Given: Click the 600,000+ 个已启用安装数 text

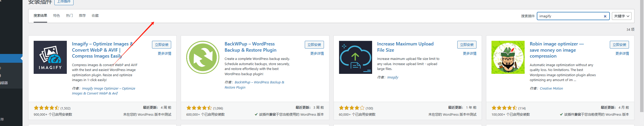Looking at the screenshot, I should [x=205, y=114].
